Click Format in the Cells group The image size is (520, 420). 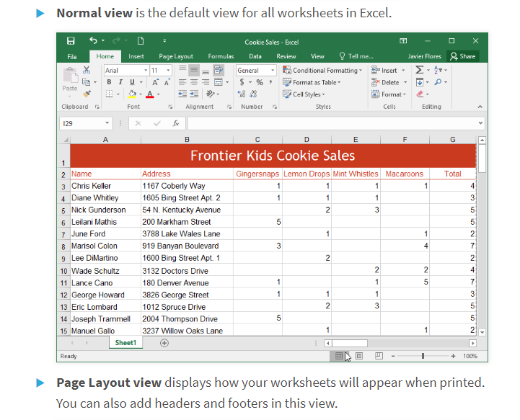[388, 94]
